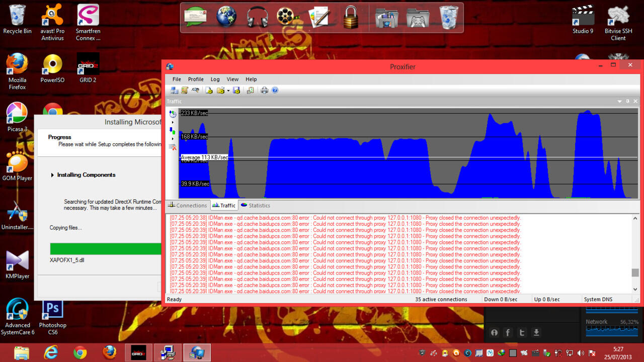Screen dimensions: 644x362
Task: Open KMPlayer desktop icon
Action: point(17,264)
